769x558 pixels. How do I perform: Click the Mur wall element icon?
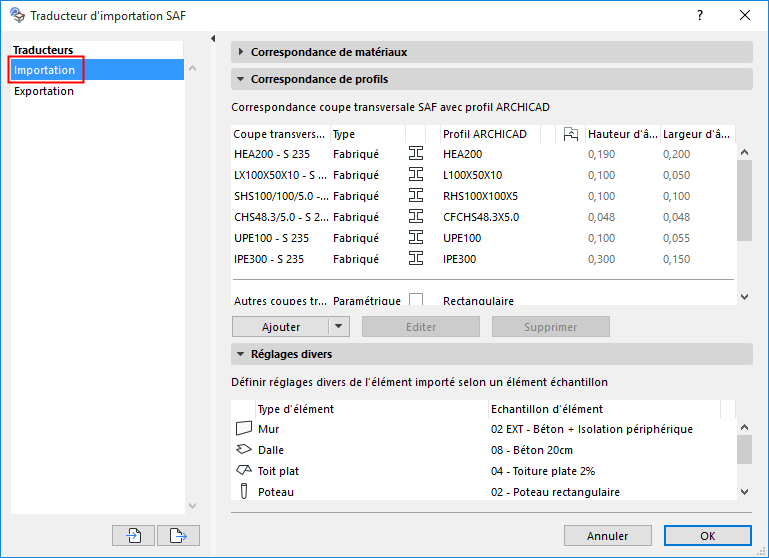pos(243,429)
